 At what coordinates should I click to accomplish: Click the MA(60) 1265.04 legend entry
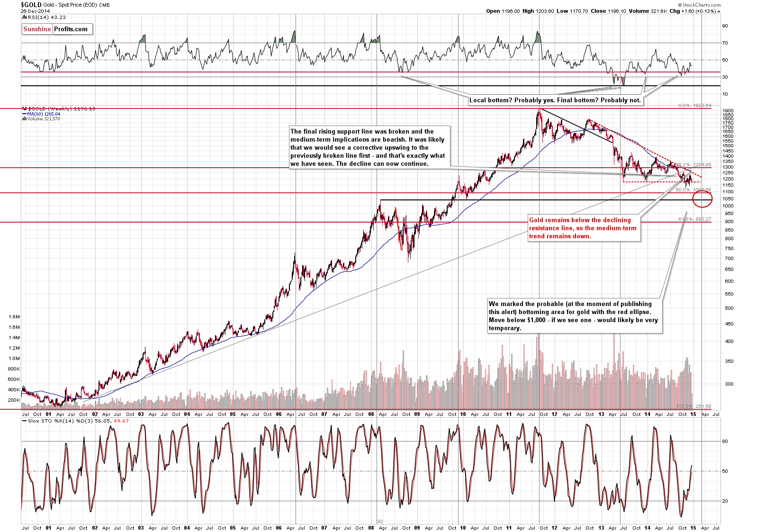[x=44, y=114]
